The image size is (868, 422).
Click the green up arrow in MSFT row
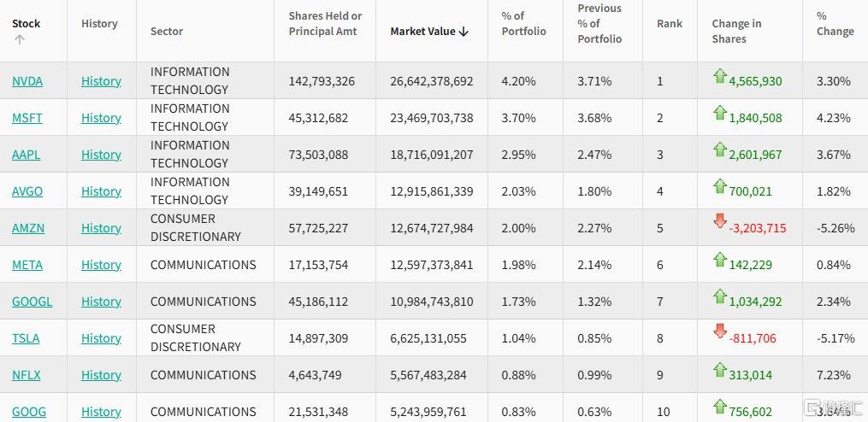point(719,113)
